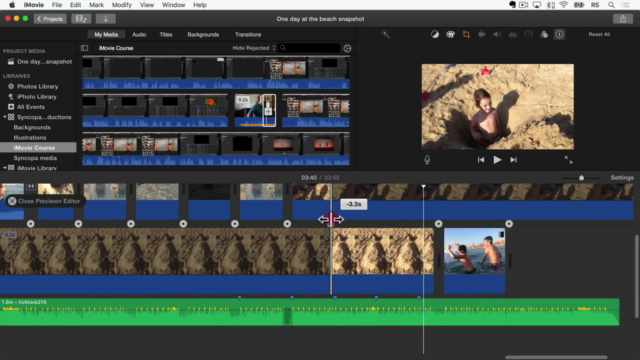The width and height of the screenshot is (640, 360).
Task: Toggle the libraries sidebar visibility icon
Action: click(x=84, y=48)
